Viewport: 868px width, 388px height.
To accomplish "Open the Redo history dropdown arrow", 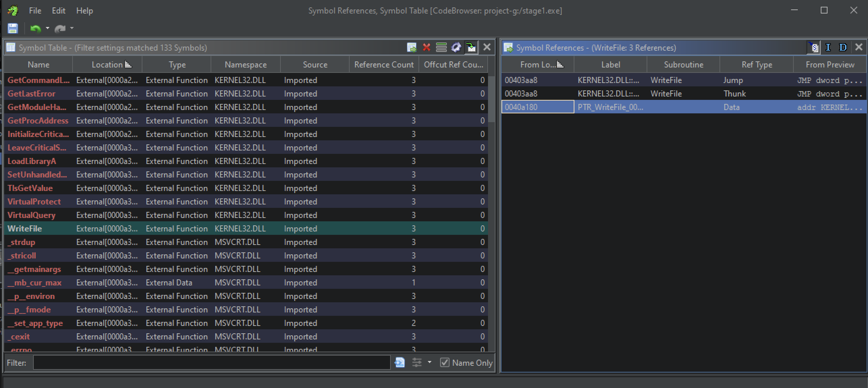I will click(72, 28).
